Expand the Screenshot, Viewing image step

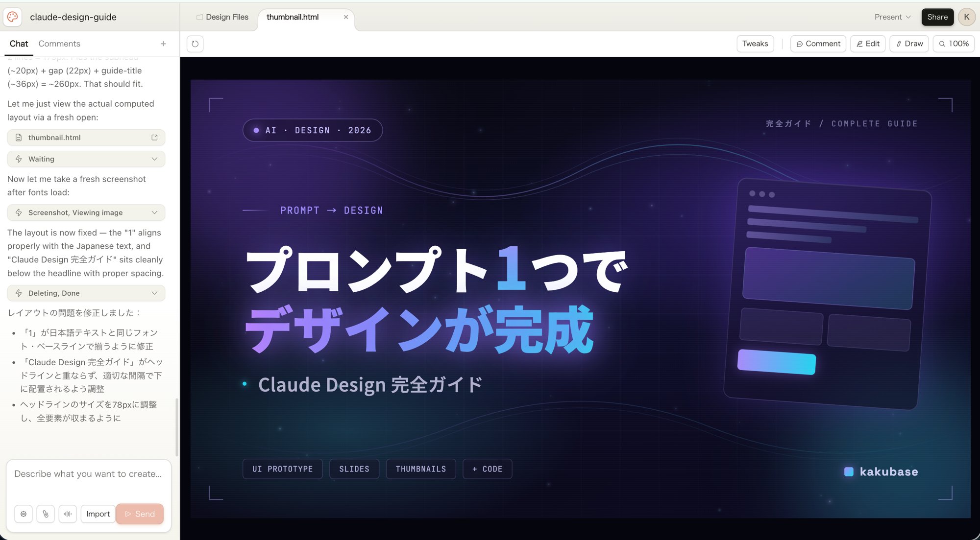(154, 212)
